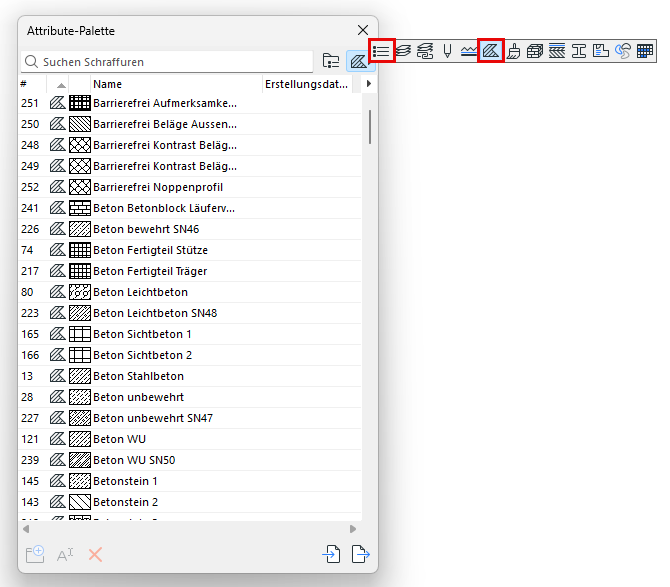Click horizontal scrollbar left arrow

point(26,529)
